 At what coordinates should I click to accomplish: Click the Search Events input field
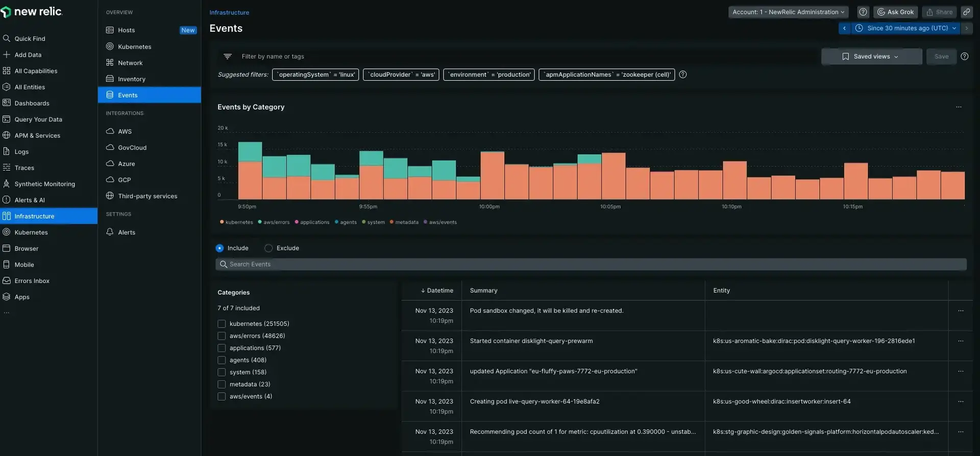[591, 264]
